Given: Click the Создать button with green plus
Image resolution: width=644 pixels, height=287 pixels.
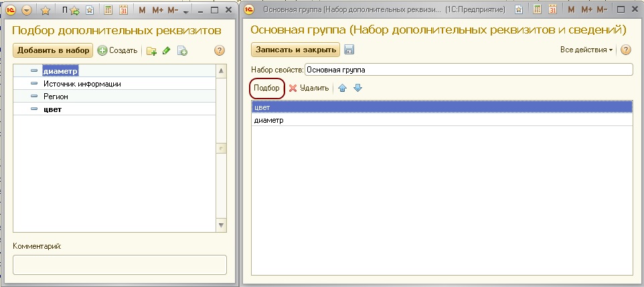Looking at the screenshot, I should pos(117,50).
